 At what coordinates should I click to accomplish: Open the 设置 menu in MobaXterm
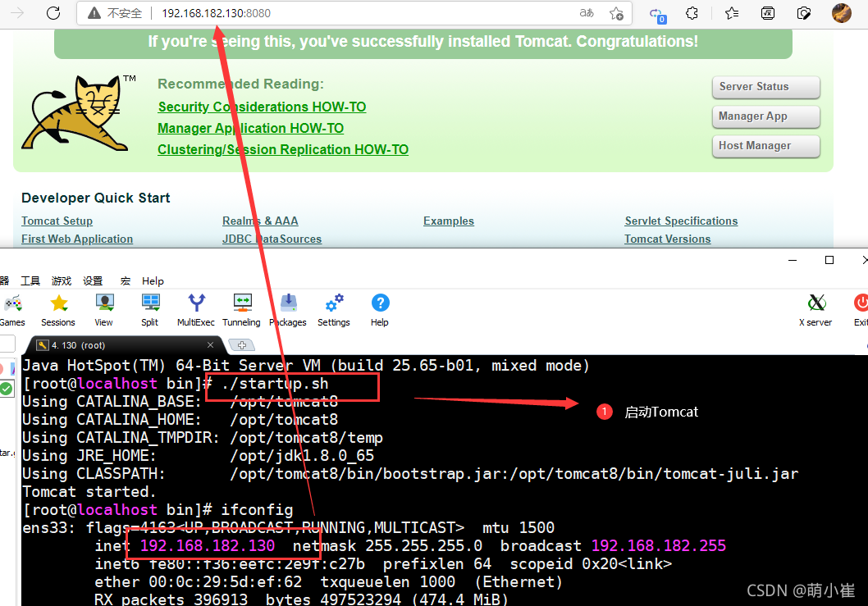(93, 280)
